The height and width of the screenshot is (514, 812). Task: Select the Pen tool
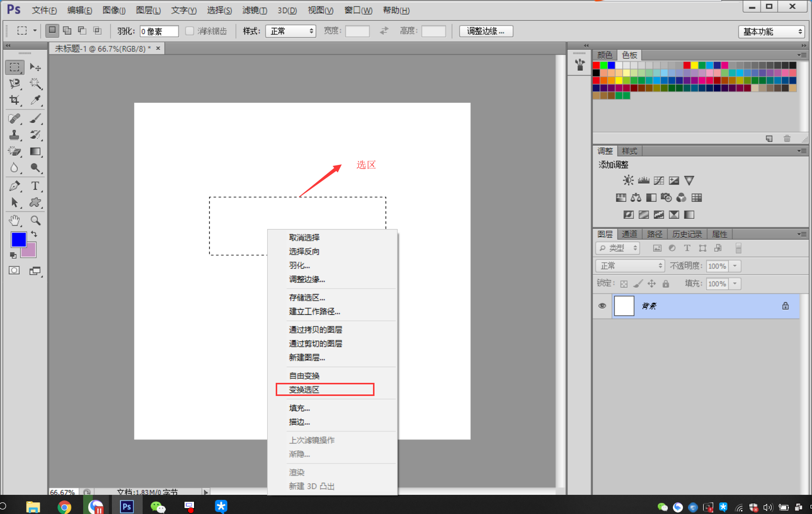15,186
